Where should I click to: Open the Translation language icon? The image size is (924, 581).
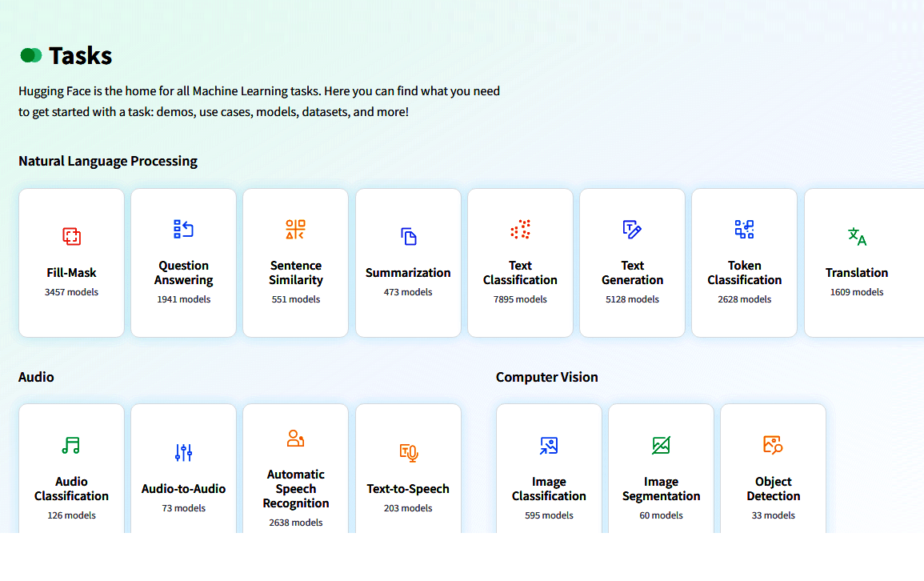point(857,236)
